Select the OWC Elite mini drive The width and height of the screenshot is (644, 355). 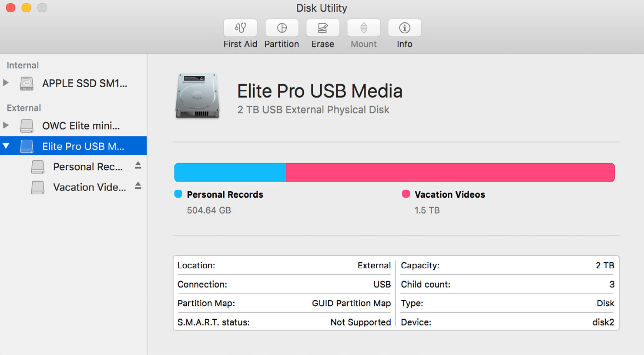(x=80, y=126)
